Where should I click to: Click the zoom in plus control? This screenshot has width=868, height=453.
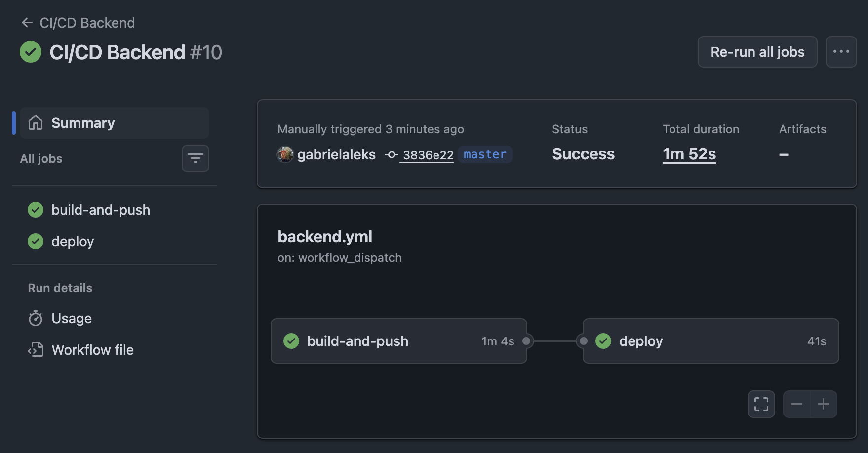[x=823, y=404]
